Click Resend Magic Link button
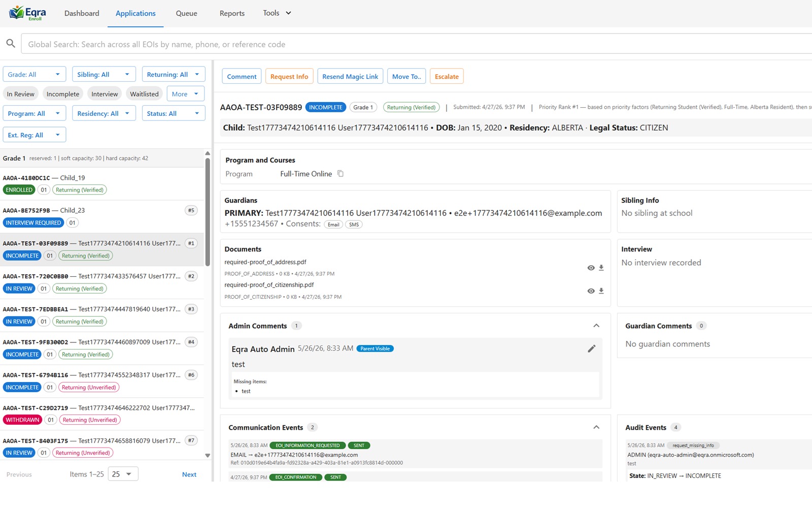This screenshot has height=508, width=812. [350, 76]
